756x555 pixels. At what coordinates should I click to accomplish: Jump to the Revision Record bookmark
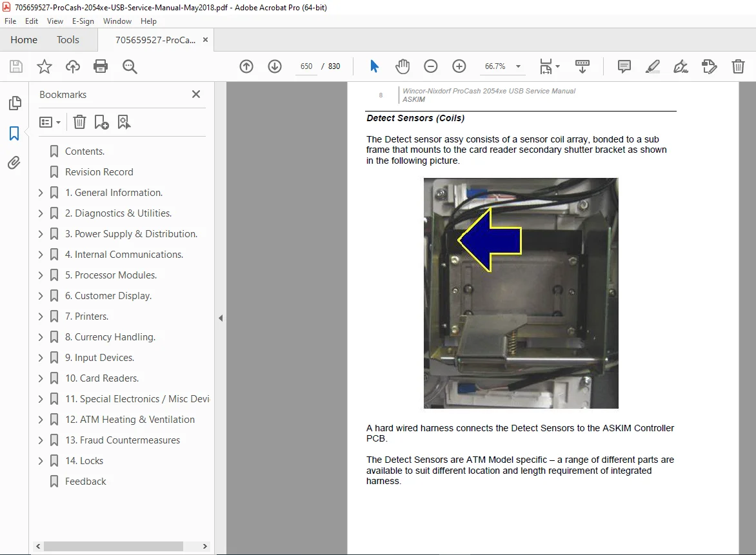(x=99, y=172)
